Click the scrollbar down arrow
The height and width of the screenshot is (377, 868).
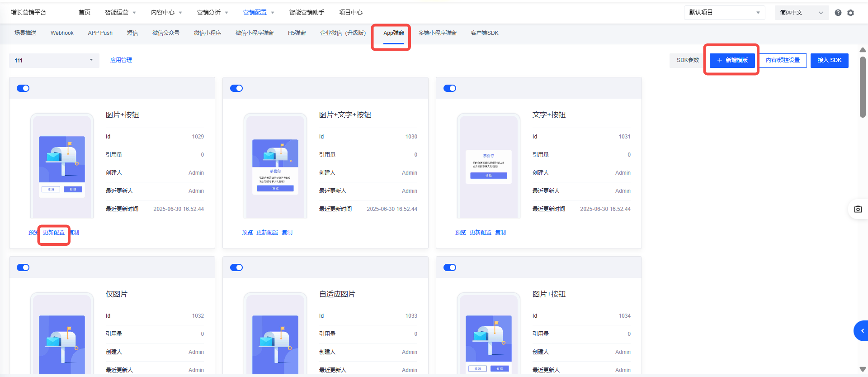pos(863,369)
